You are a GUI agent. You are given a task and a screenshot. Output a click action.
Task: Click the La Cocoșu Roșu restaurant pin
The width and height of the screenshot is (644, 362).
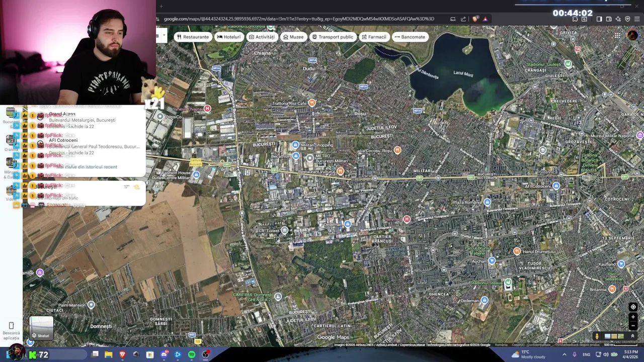tap(397, 150)
